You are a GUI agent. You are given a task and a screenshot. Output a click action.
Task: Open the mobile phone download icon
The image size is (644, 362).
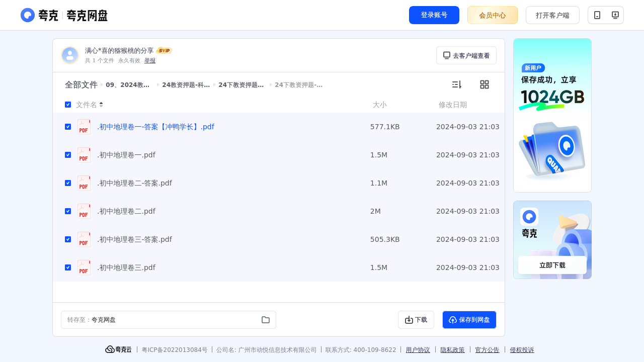pos(597,15)
